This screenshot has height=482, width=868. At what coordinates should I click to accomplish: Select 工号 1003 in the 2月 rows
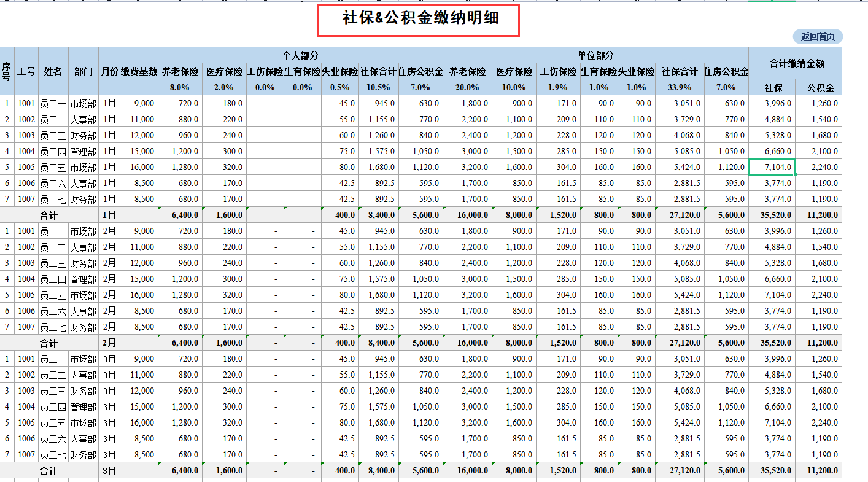coord(26,263)
